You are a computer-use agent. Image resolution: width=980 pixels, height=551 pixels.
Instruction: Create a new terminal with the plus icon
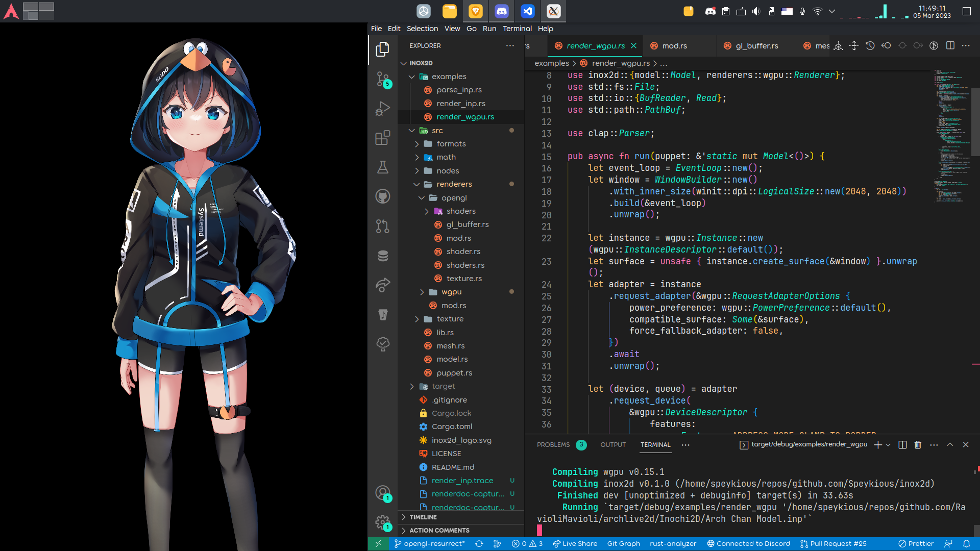tap(877, 444)
